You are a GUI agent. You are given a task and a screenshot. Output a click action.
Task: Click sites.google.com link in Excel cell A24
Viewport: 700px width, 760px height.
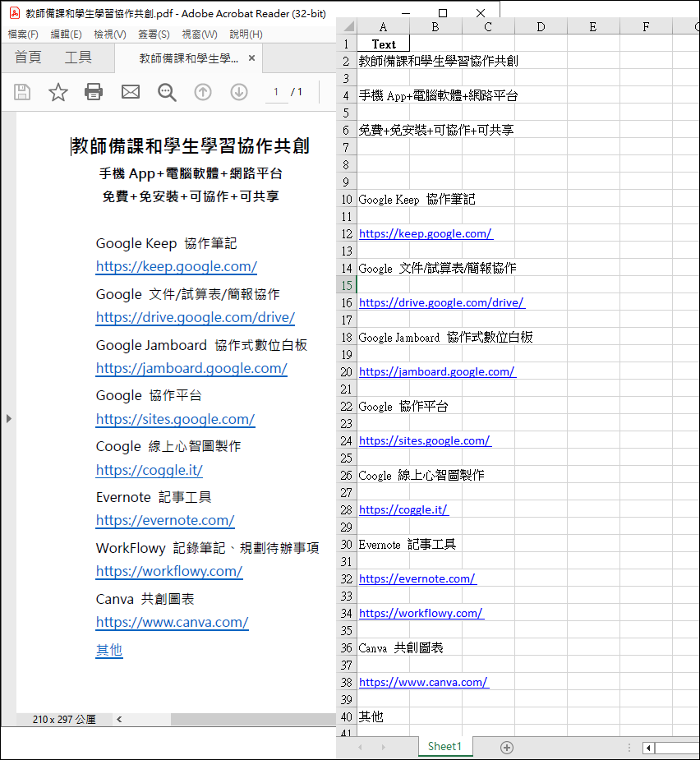(x=425, y=440)
